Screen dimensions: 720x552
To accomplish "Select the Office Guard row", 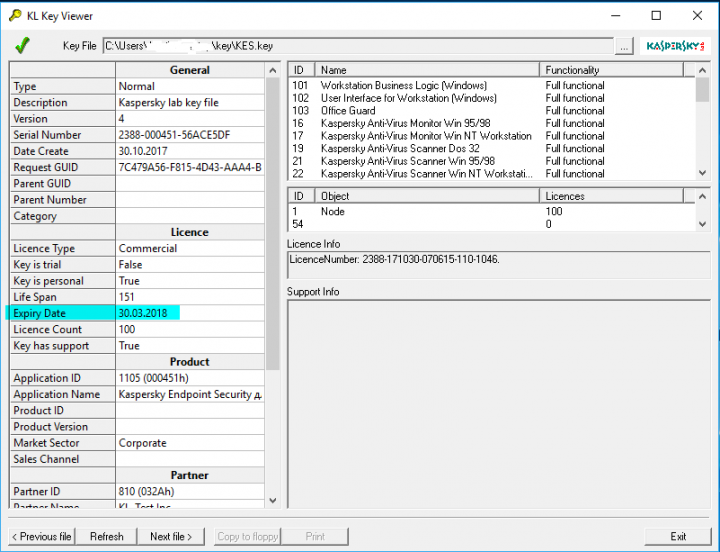I will (491, 111).
